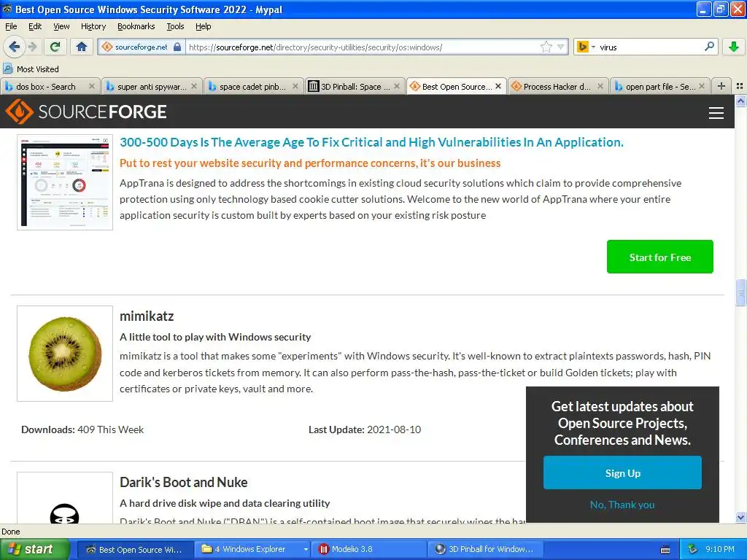The height and width of the screenshot is (560, 747).
Task: Click the 'Start for Free' button
Action: (659, 257)
